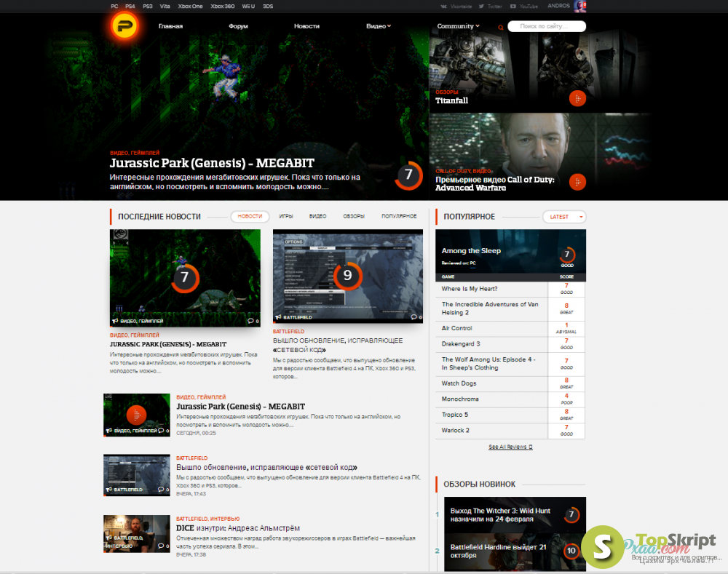Select the 'Watch Dogs' review row
Screen dimensions: 728x574
pyautogui.click(x=510, y=383)
